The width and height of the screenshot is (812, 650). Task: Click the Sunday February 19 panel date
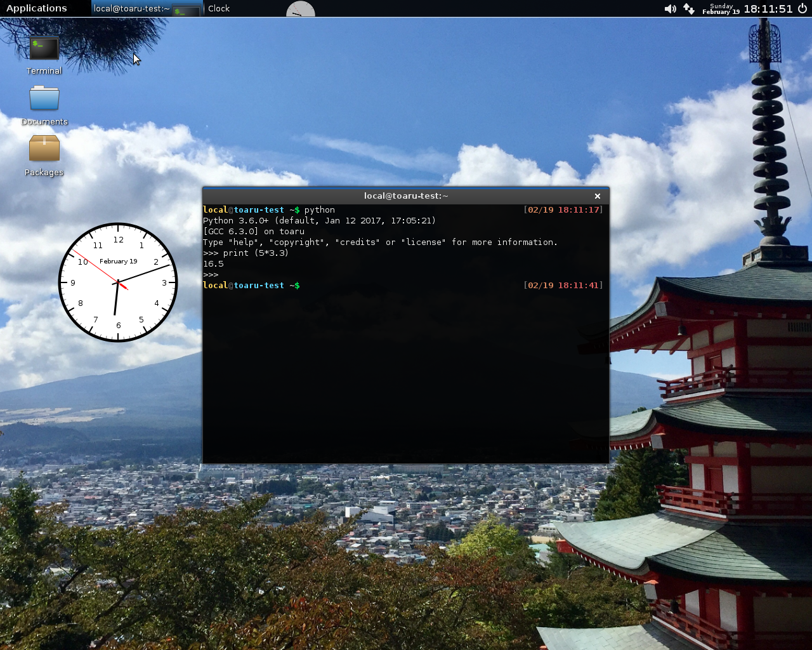(721, 9)
